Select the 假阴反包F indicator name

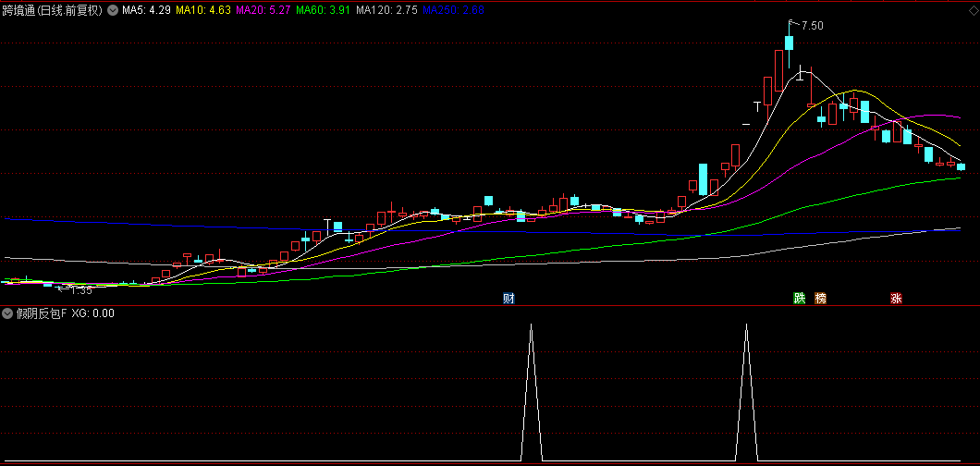coord(41,313)
